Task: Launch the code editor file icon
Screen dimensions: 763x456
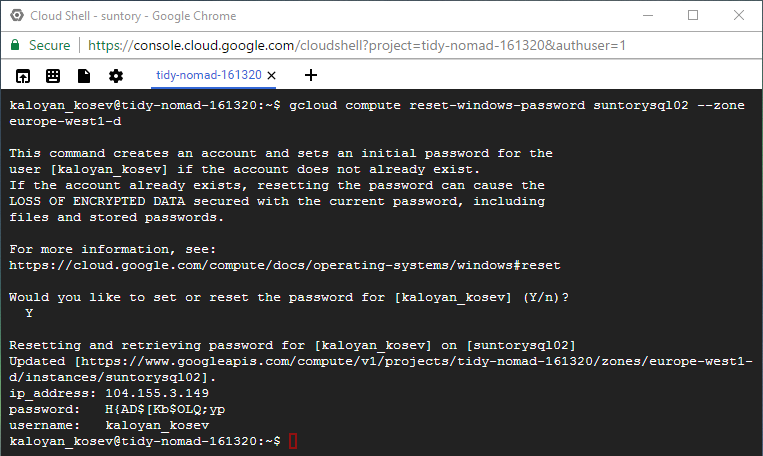Action: click(84, 76)
